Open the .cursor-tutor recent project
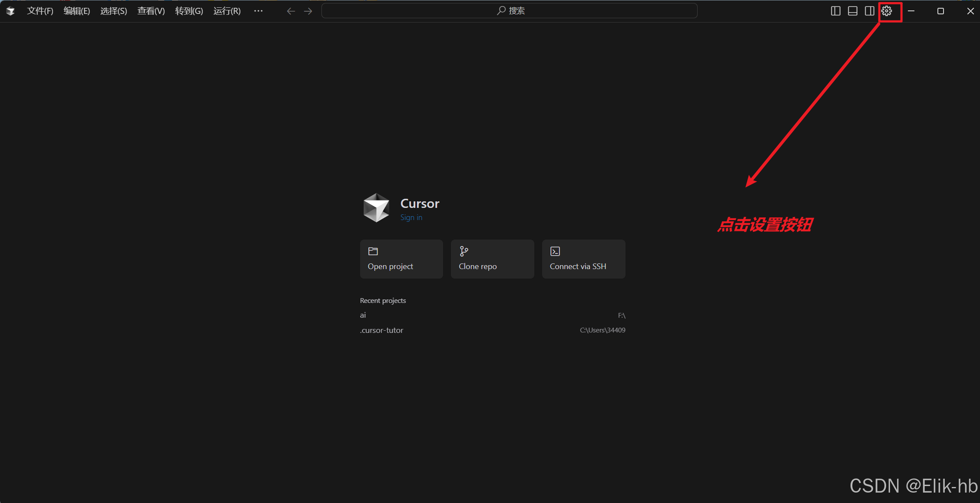980x503 pixels. coord(381,330)
